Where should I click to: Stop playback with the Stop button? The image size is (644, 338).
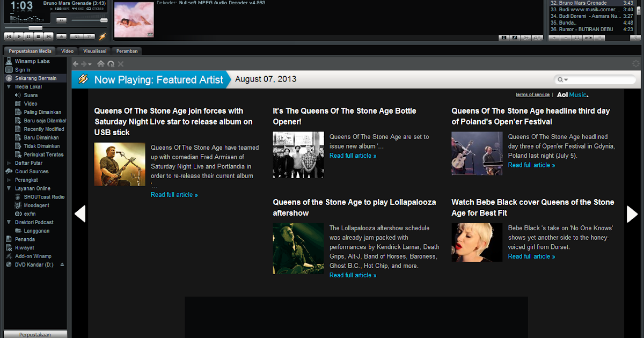pyautogui.click(x=39, y=36)
